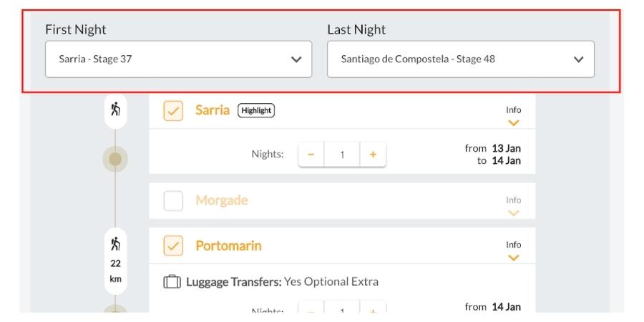644x322 pixels.
Task: Expand Info for Morgade
Action: (513, 207)
